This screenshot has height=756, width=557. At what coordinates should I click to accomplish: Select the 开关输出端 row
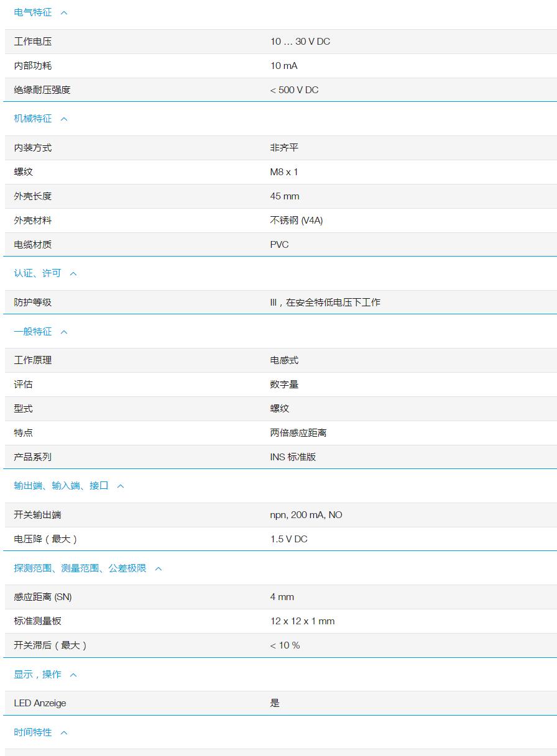tap(39, 515)
